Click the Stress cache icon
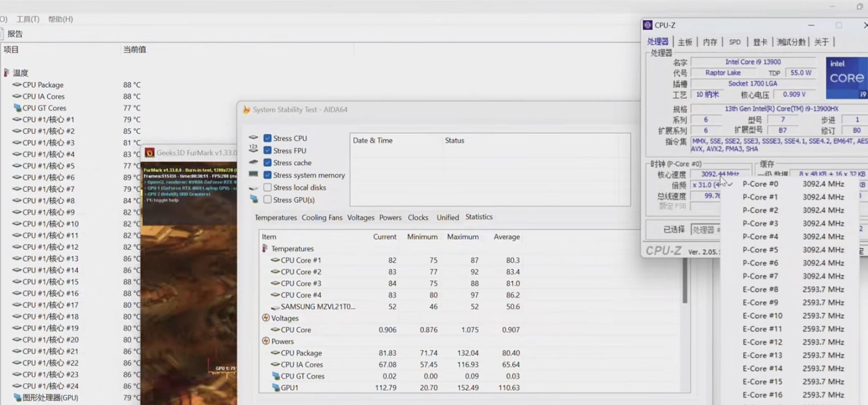The image size is (868, 405). click(x=253, y=162)
